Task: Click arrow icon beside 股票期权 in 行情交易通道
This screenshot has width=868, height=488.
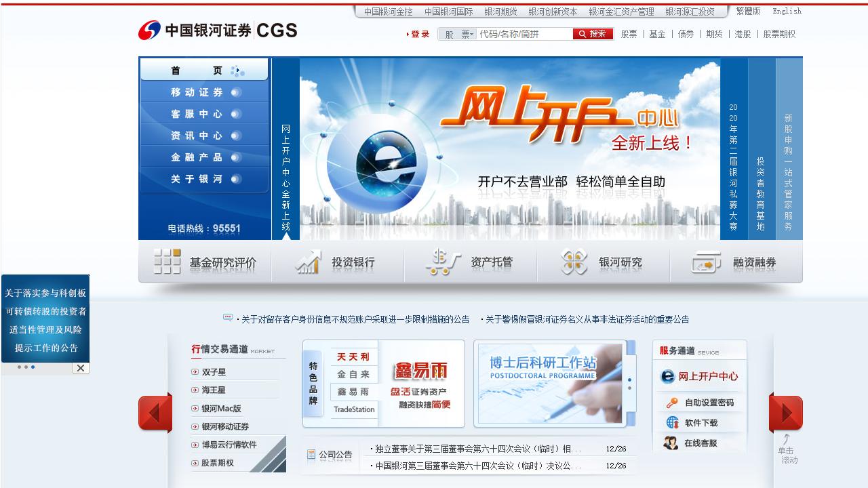Action: coord(195,464)
